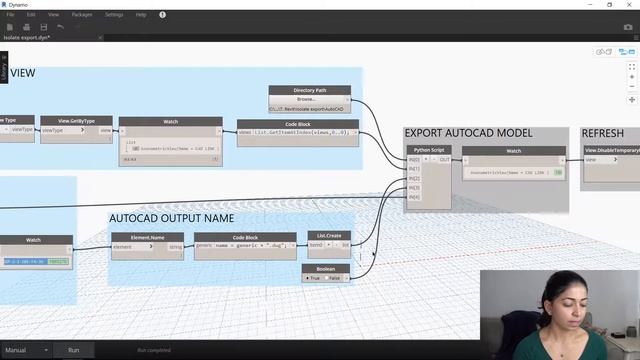
Task: Click the IN[4] port of Python Script
Action: 414,197
